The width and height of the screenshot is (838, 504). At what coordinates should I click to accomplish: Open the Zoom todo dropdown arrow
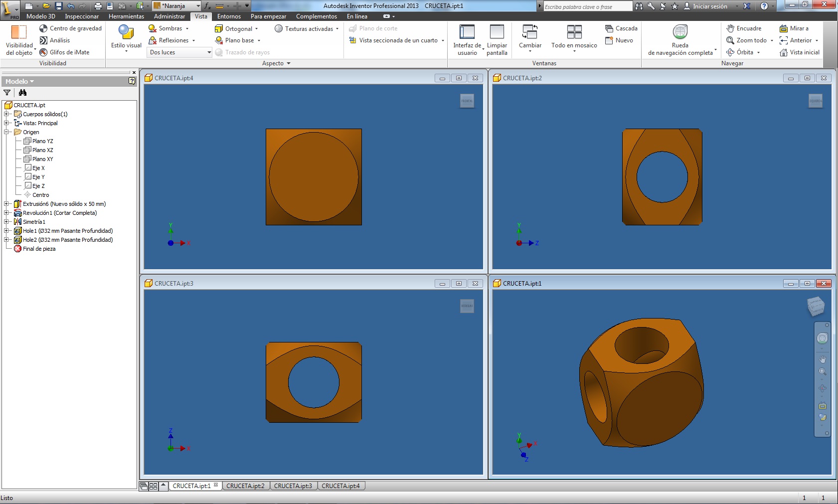772,41
